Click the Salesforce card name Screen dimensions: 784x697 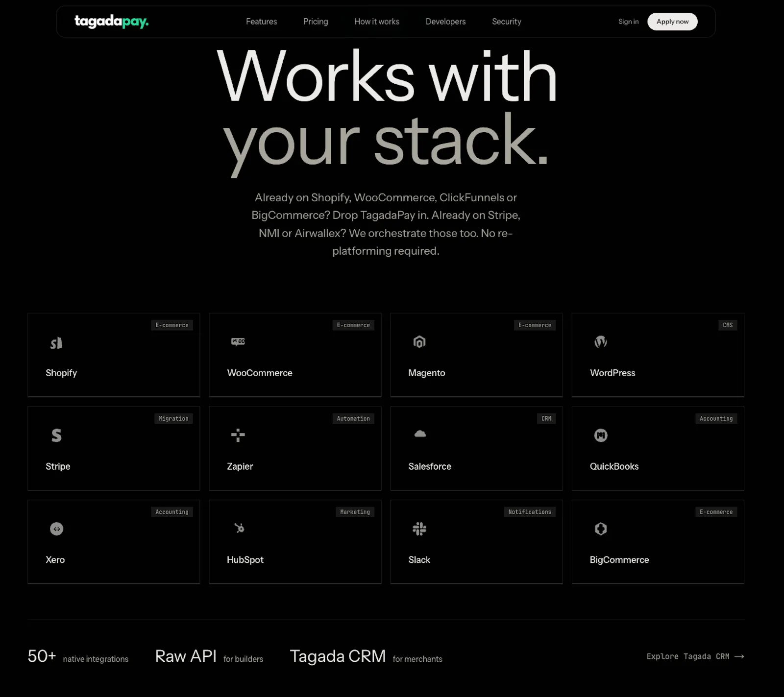pos(430,466)
